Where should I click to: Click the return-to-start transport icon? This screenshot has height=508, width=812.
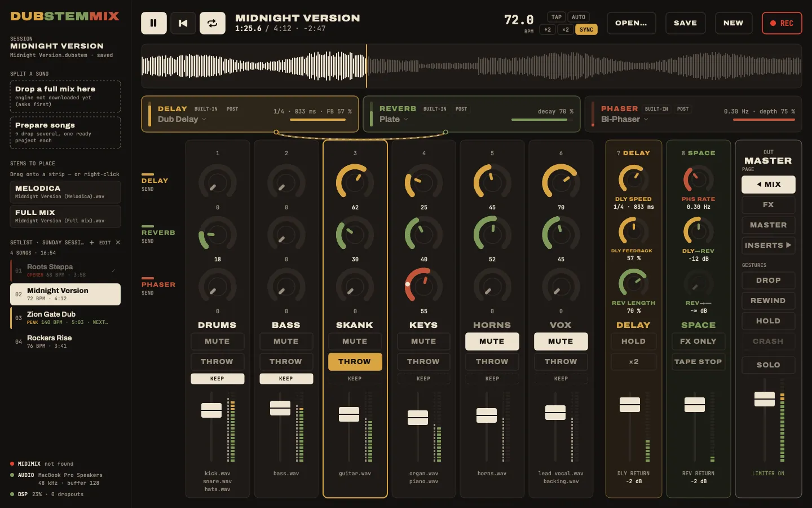point(183,23)
